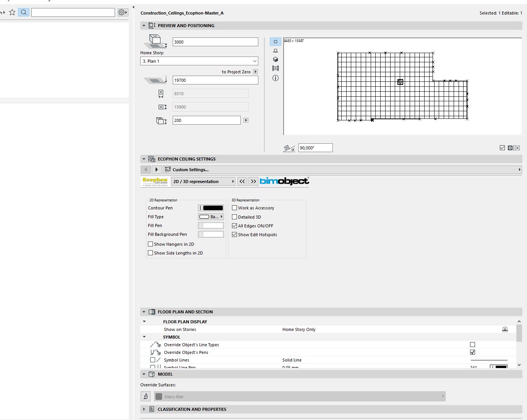
Task: Check the Detailed 3D option
Action: [235, 217]
